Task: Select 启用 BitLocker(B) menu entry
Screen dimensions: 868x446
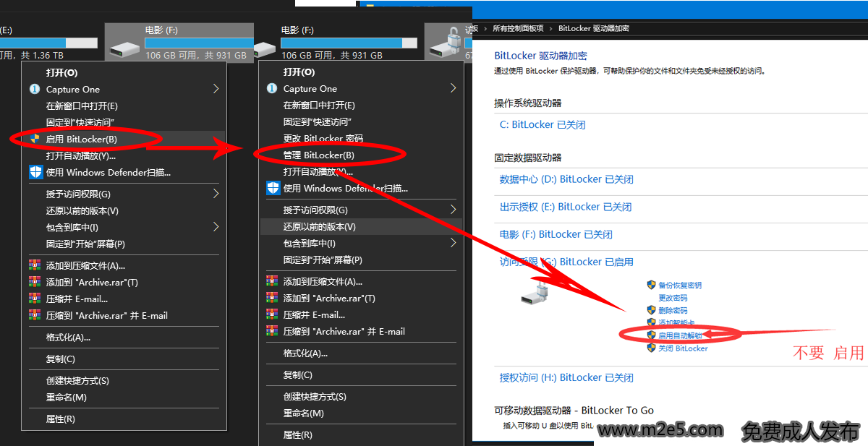Action: click(x=124, y=139)
